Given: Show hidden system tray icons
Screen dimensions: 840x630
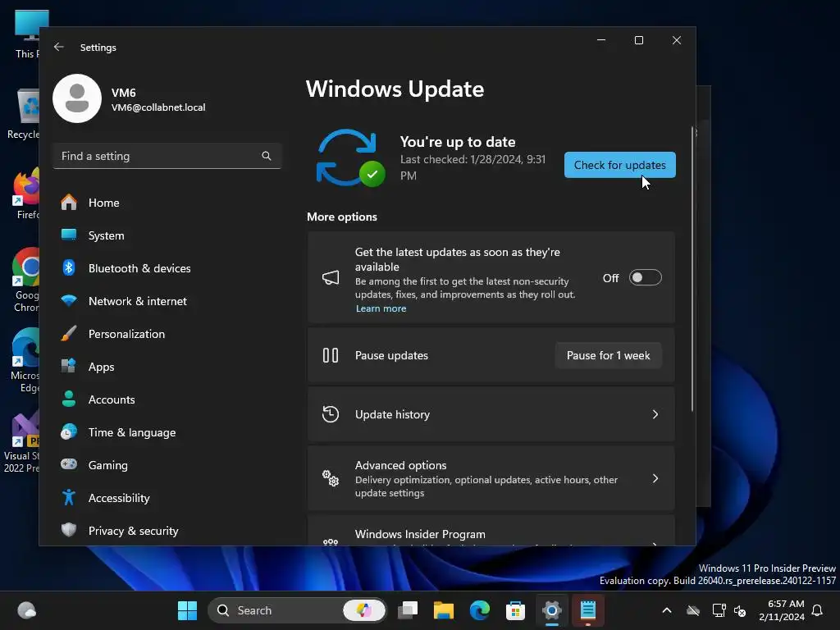Looking at the screenshot, I should [667, 610].
